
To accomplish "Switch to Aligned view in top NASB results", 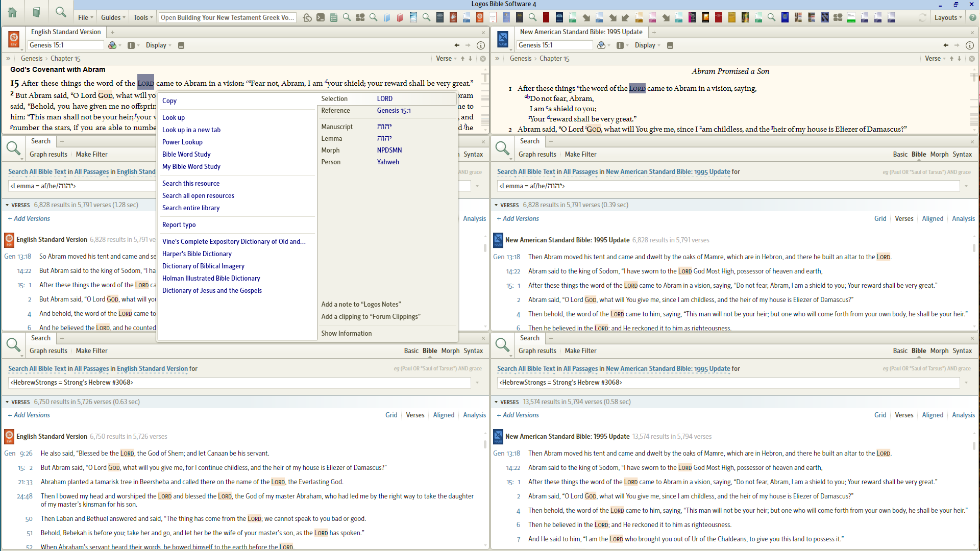I will [x=933, y=219].
